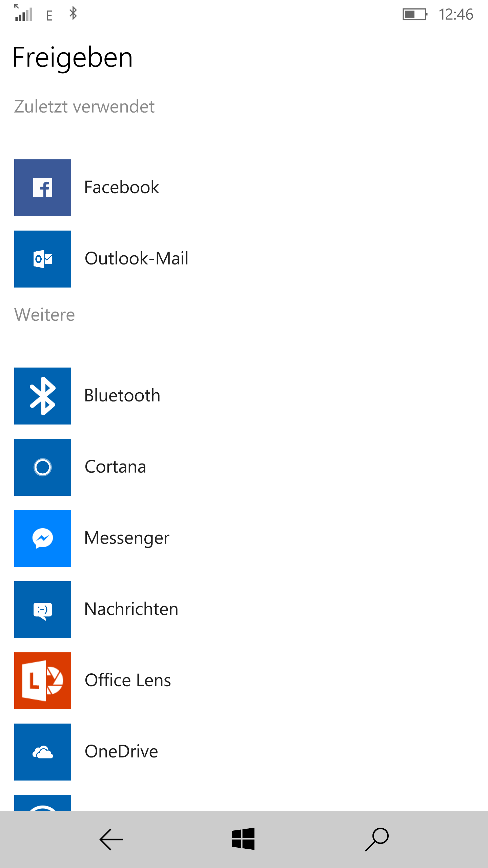Open the Cortana circle icon
488x868 pixels.
point(43,467)
